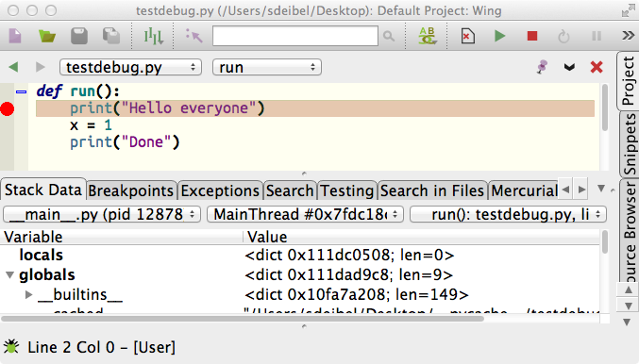Open the Snippets side tab
The width and height of the screenshot is (639, 364).
coord(630,144)
